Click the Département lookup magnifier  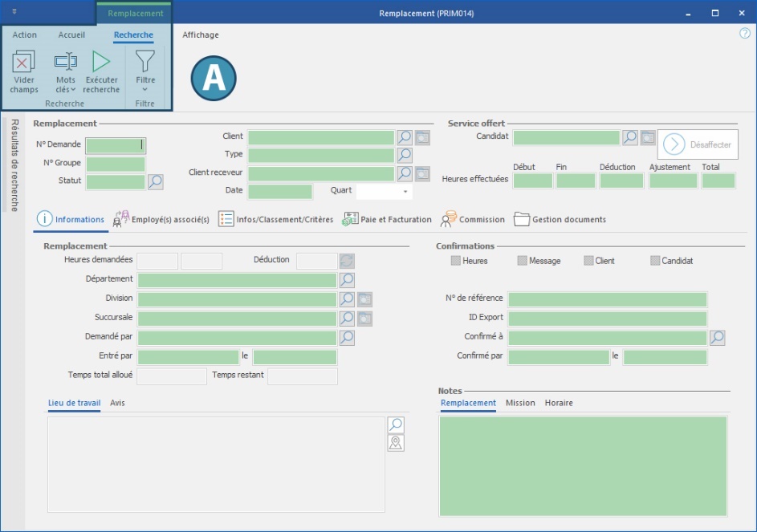[347, 280]
